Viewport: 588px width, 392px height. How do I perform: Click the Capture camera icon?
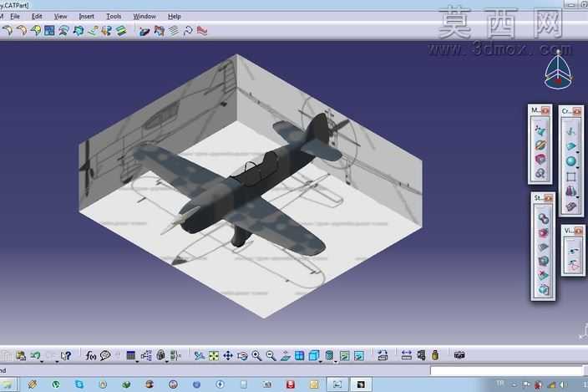point(459,355)
